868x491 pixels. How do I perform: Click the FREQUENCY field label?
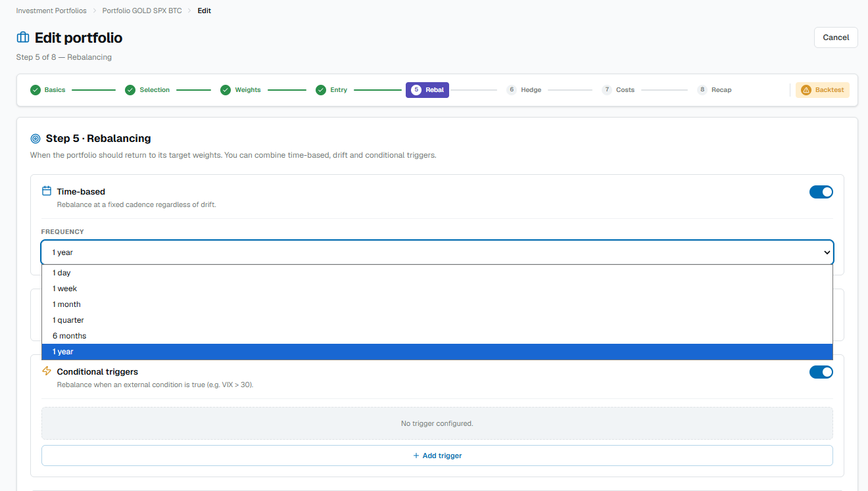coord(62,232)
